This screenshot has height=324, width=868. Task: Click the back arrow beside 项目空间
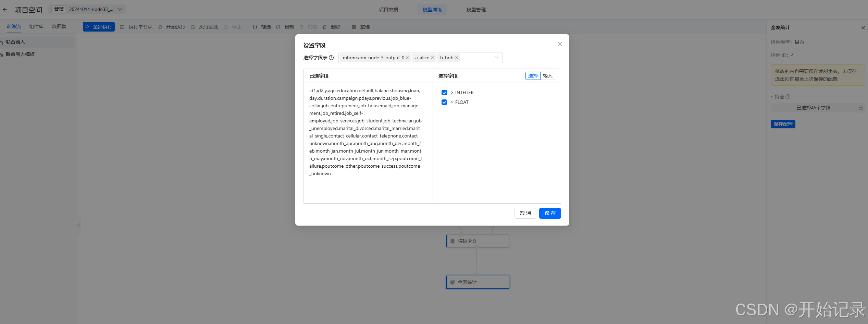pos(5,9)
